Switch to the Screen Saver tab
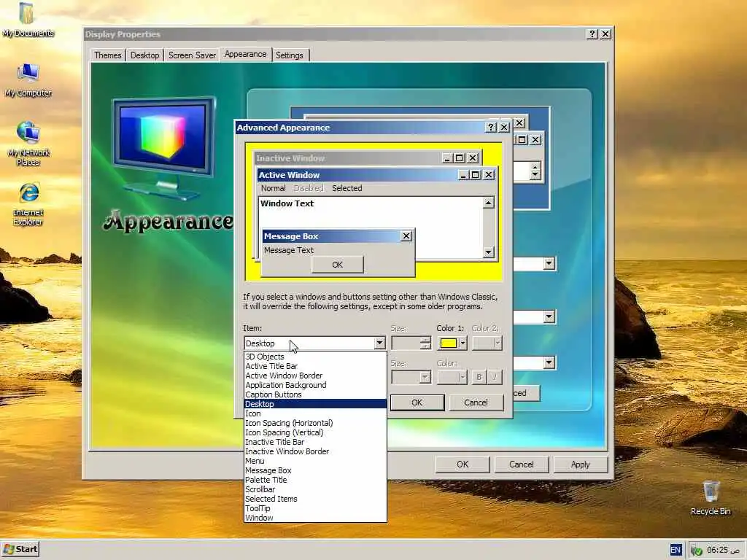The height and width of the screenshot is (560, 747). click(192, 55)
